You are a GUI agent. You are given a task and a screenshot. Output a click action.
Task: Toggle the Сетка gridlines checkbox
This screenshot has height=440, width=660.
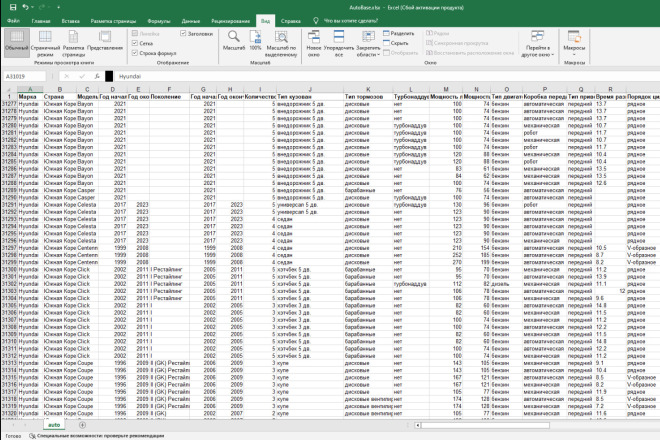(x=142, y=43)
